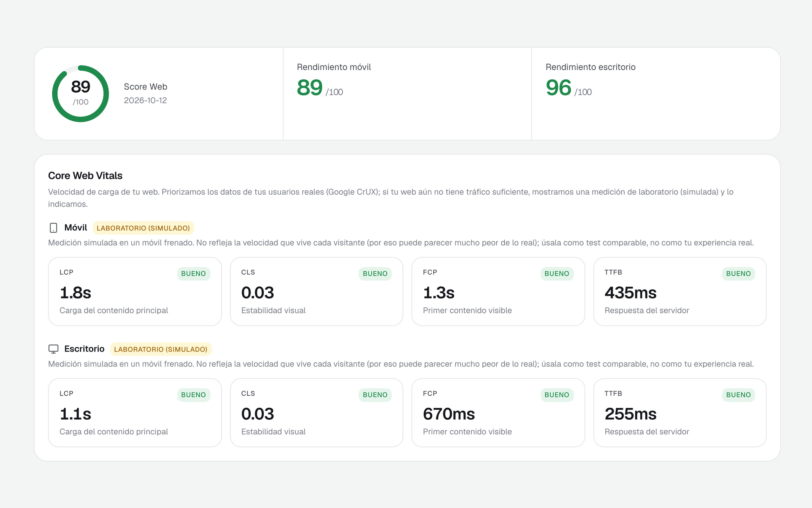
Task: Click the desktop FCP 670ms value
Action: [x=449, y=414]
